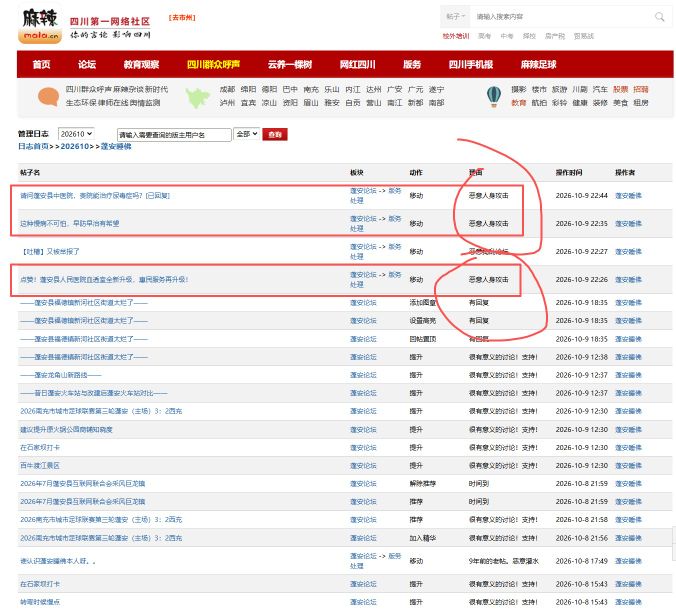Click the 操作时间 column header
This screenshot has height=610, width=676.
tap(569, 172)
